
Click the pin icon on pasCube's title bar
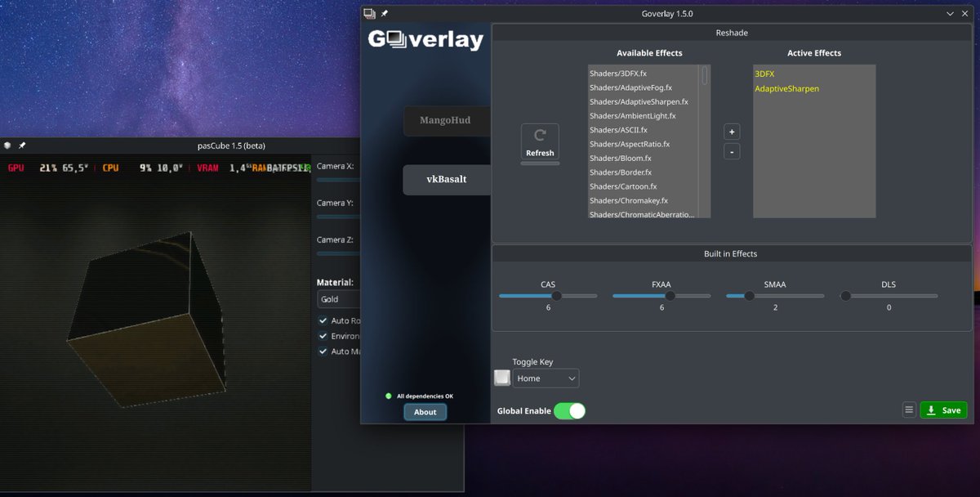point(22,146)
